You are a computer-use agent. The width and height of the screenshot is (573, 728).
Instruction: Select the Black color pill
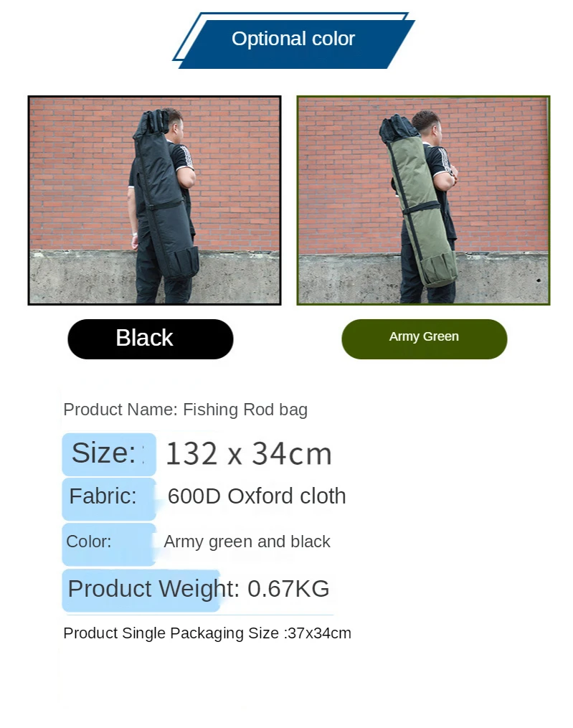point(151,339)
